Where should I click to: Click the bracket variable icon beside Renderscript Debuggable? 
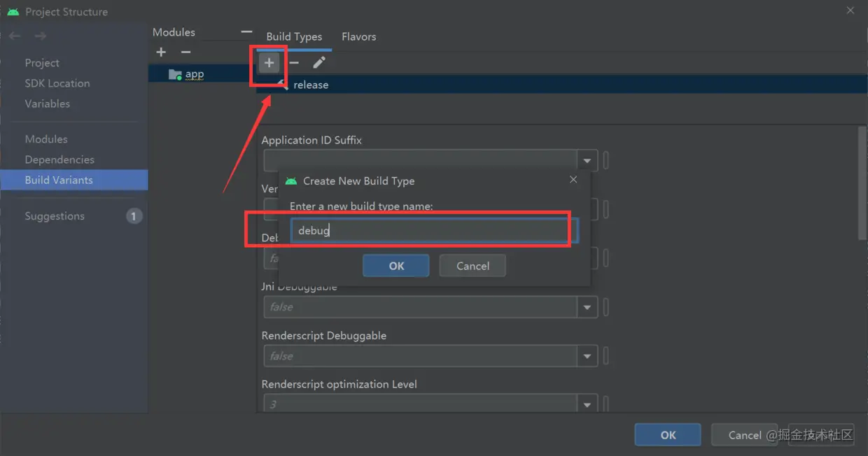pyautogui.click(x=606, y=356)
